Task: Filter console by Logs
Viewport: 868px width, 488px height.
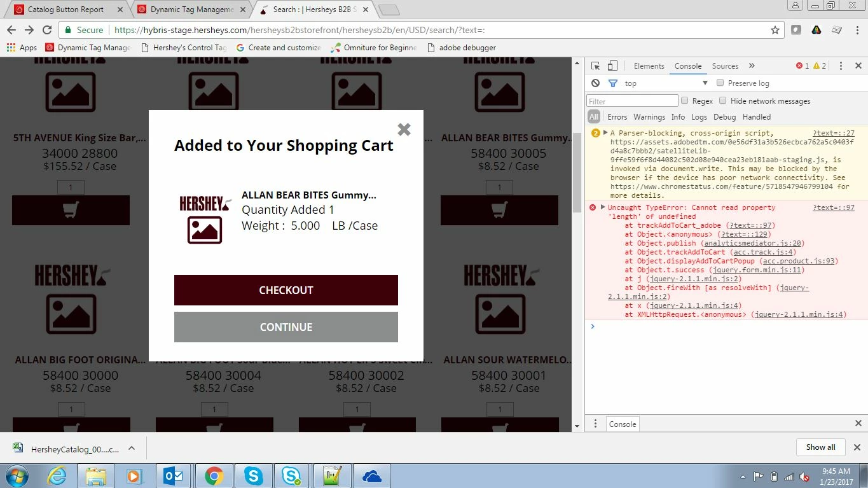Action: (x=699, y=117)
